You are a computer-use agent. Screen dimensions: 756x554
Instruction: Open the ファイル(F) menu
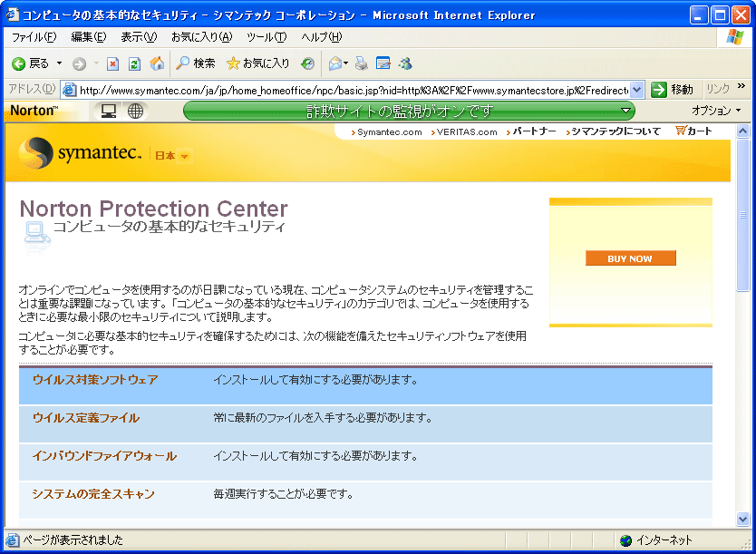[x=34, y=37]
